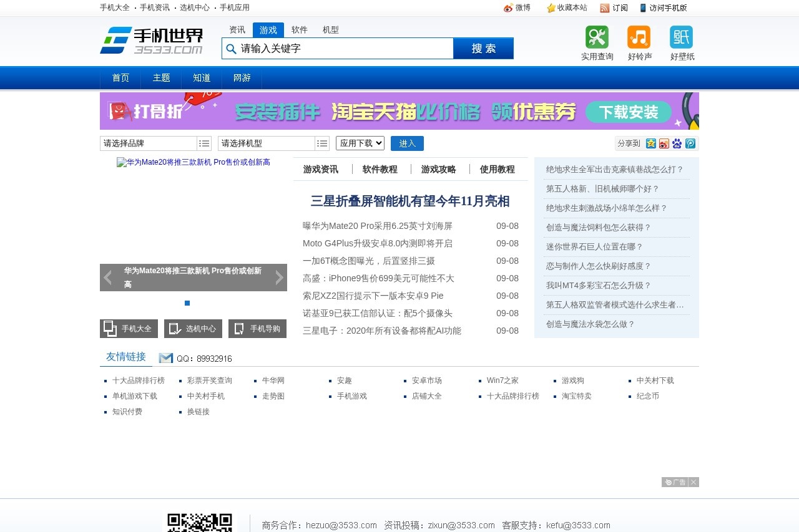Select the 游戏 search tab

268,30
